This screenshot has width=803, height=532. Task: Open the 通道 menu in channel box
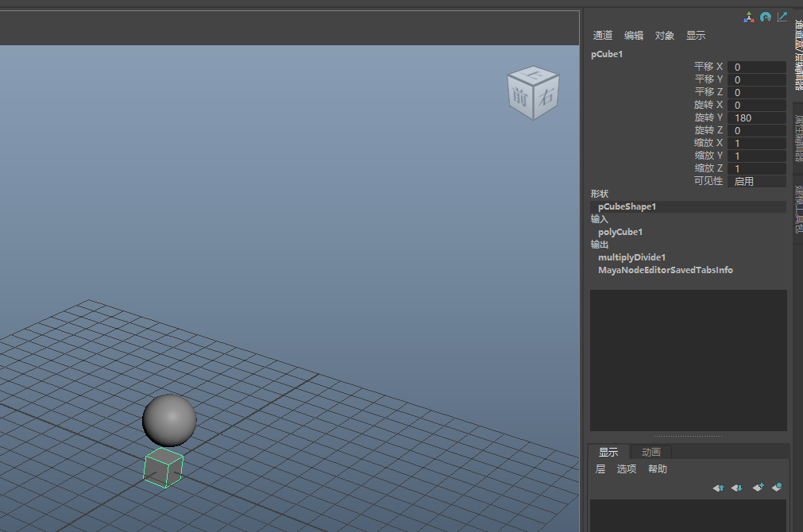pyautogui.click(x=603, y=35)
